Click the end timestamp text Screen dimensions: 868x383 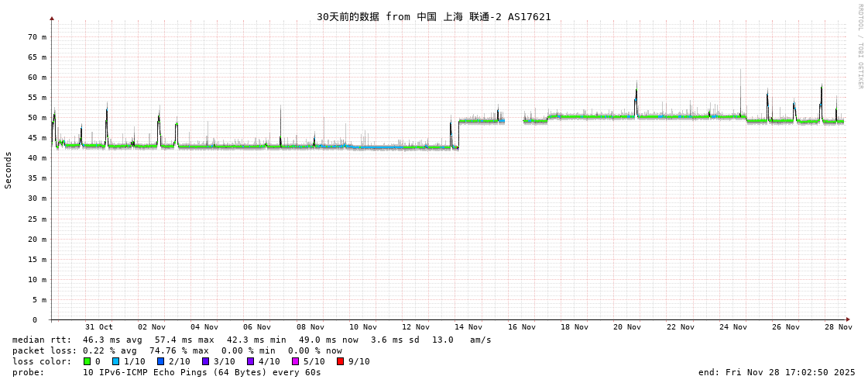point(777,372)
